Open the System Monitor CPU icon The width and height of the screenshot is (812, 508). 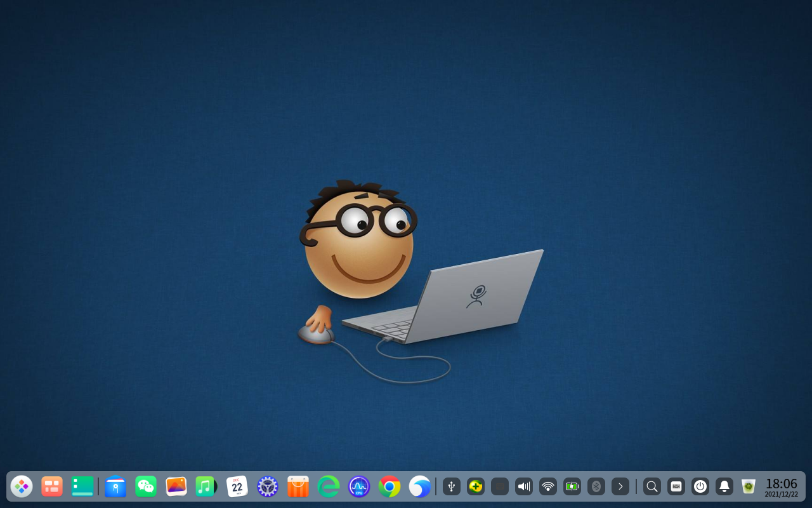(359, 486)
